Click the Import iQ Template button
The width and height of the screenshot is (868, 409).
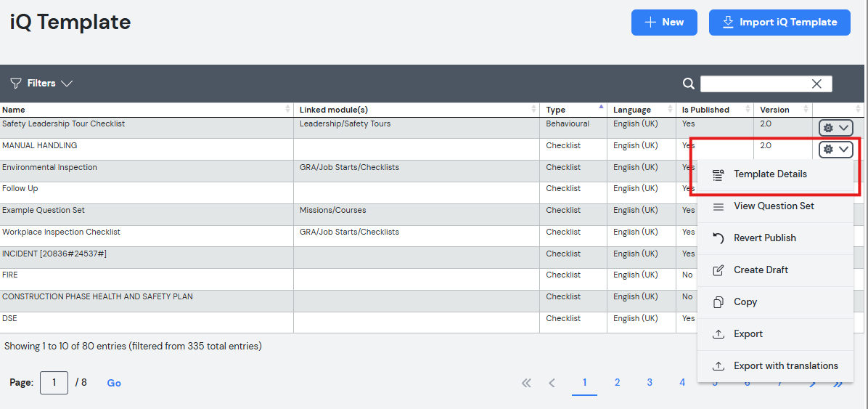(x=779, y=23)
